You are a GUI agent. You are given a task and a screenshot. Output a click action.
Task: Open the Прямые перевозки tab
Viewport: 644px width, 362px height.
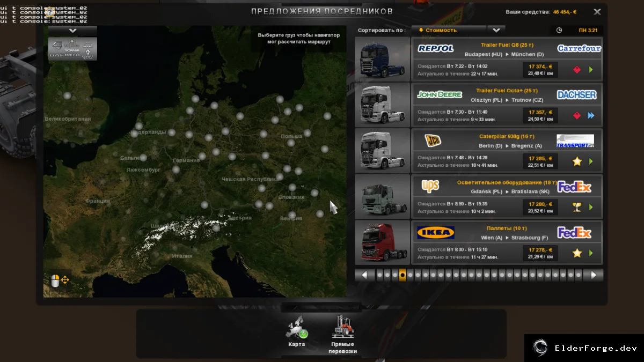point(342,335)
